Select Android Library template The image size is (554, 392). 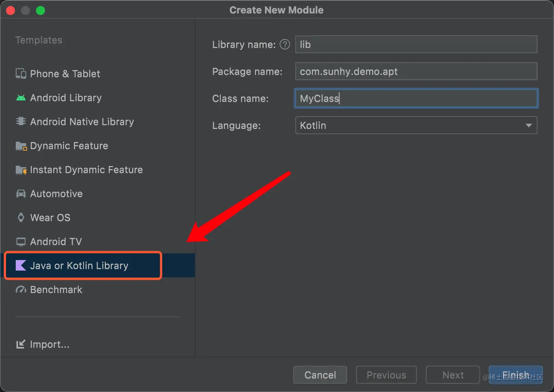[66, 98]
